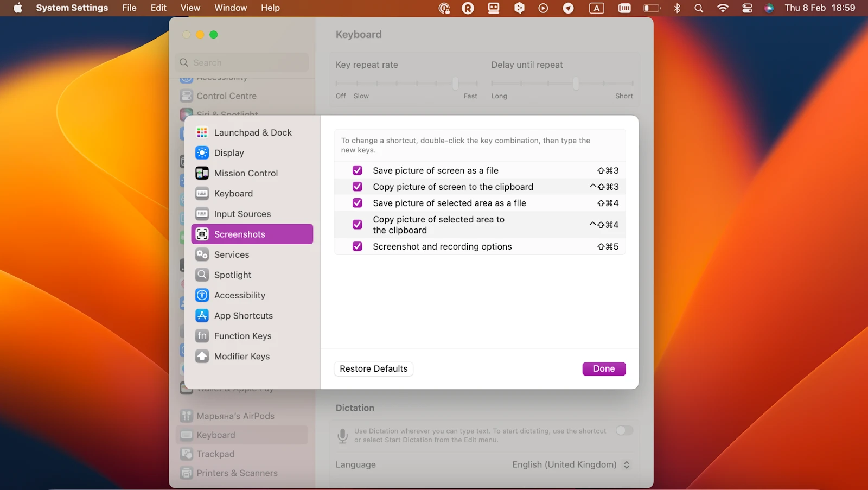Screen dimensions: 868x490
Task: Click the Restore Defaults button
Action: [373, 368]
